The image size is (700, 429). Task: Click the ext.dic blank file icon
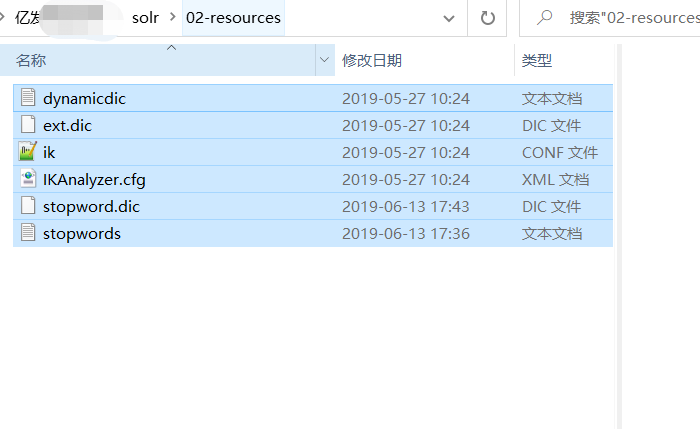pos(28,125)
